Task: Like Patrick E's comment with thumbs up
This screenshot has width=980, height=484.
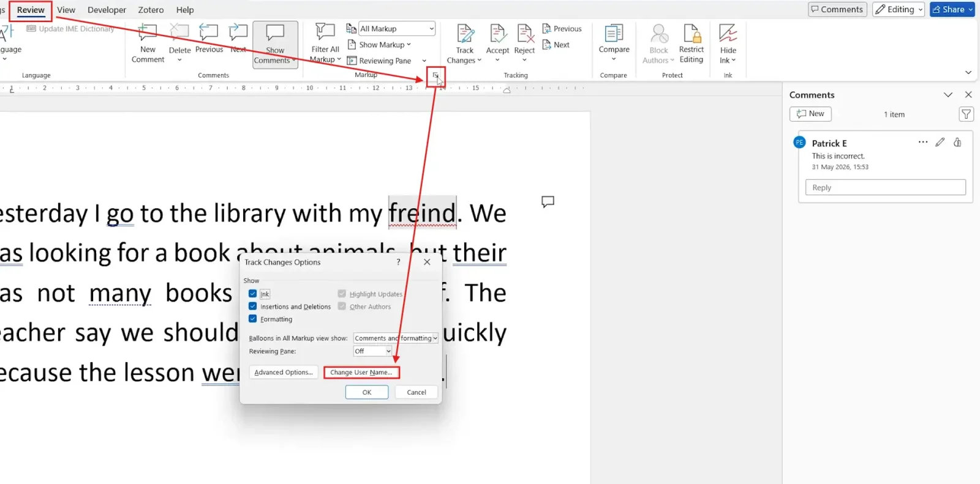Action: [x=957, y=142]
